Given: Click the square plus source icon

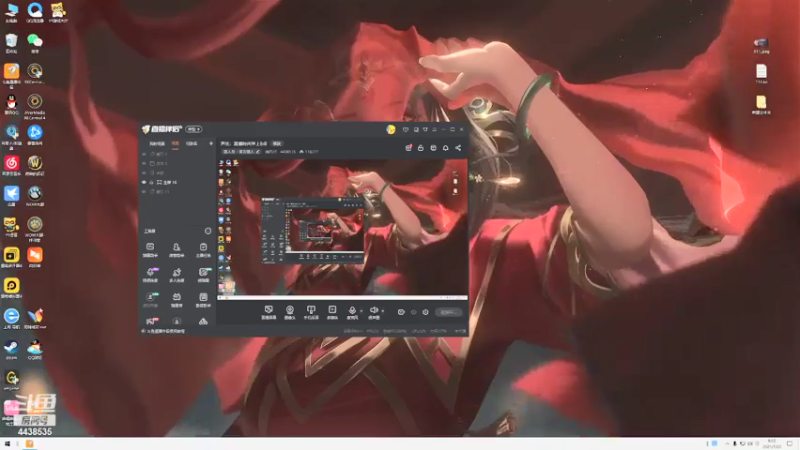Looking at the screenshot, I should coord(332,312).
